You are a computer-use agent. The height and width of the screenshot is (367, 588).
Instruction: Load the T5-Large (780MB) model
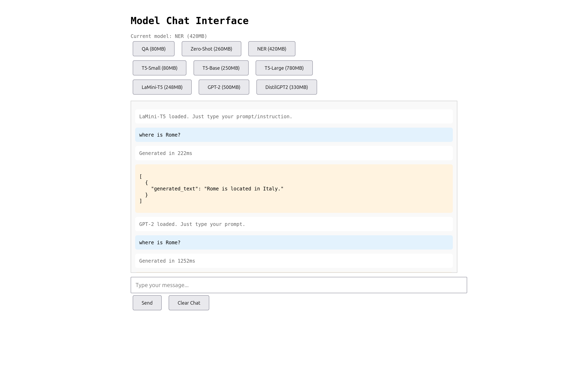[284, 68]
